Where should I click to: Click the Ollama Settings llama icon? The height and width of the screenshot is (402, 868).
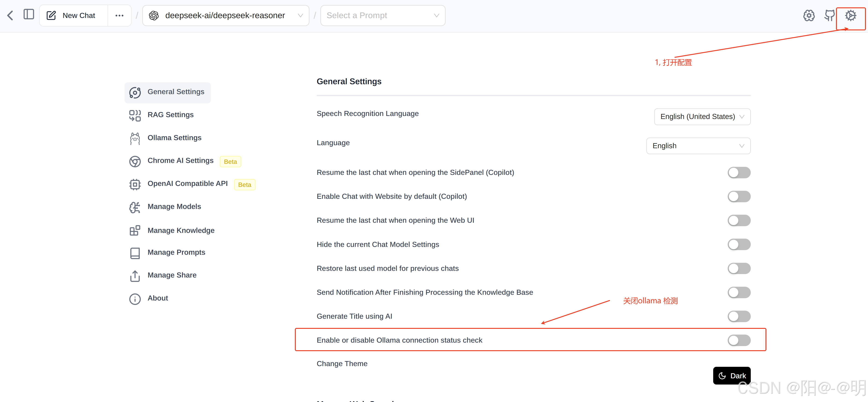(135, 138)
